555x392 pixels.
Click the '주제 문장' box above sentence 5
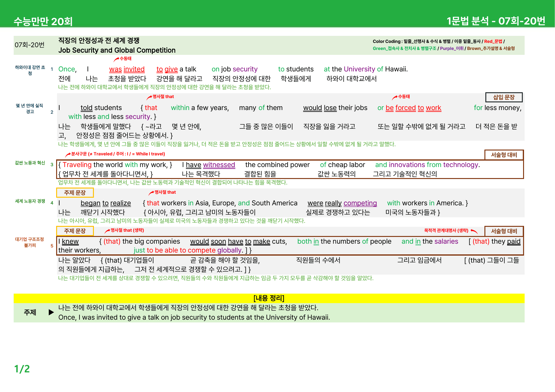coord(75,231)
